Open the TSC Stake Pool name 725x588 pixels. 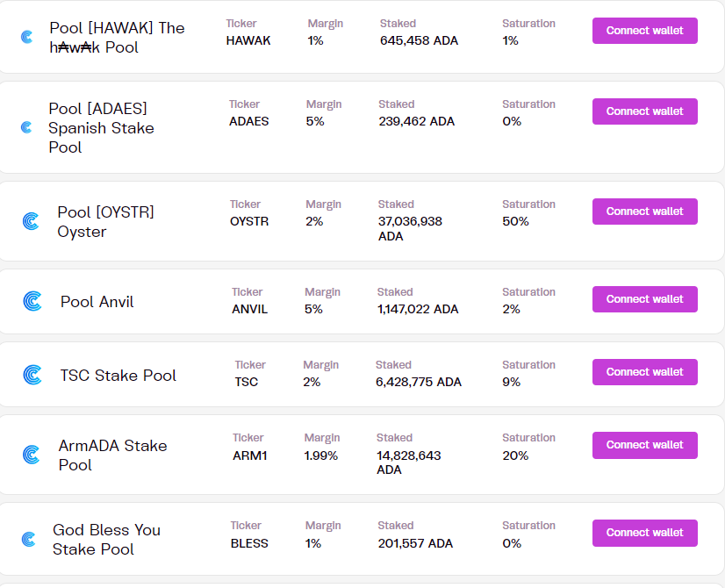pyautogui.click(x=118, y=375)
